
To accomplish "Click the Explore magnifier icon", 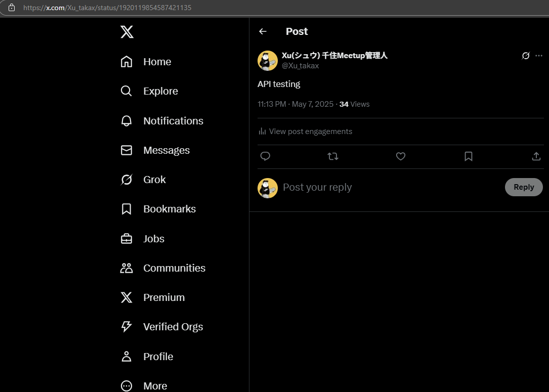I will 126,91.
